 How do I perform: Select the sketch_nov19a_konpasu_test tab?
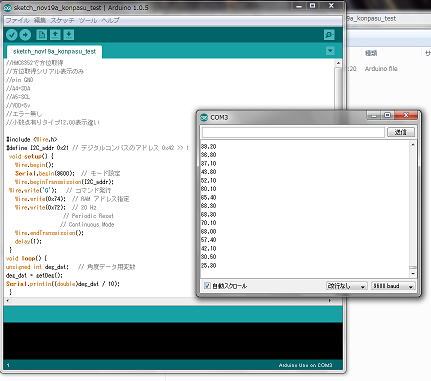54,51
